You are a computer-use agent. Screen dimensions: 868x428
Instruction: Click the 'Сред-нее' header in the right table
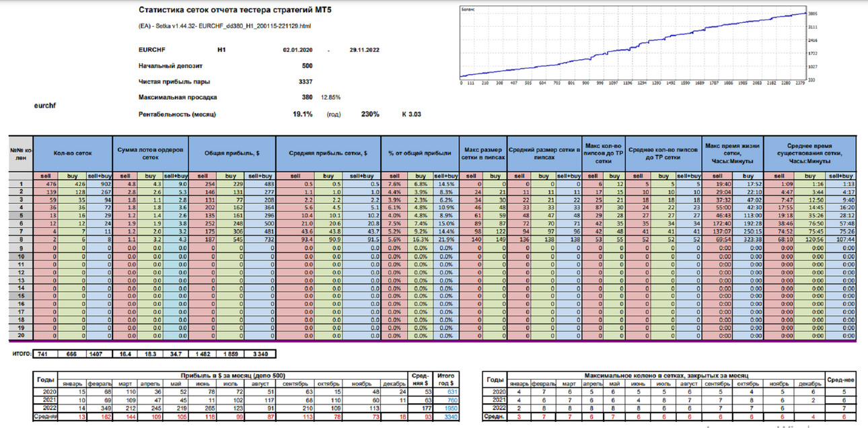pyautogui.click(x=841, y=380)
